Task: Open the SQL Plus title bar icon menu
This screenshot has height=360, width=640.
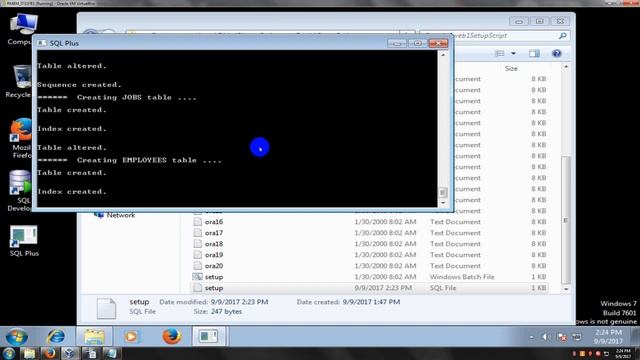Action: pyautogui.click(x=42, y=43)
